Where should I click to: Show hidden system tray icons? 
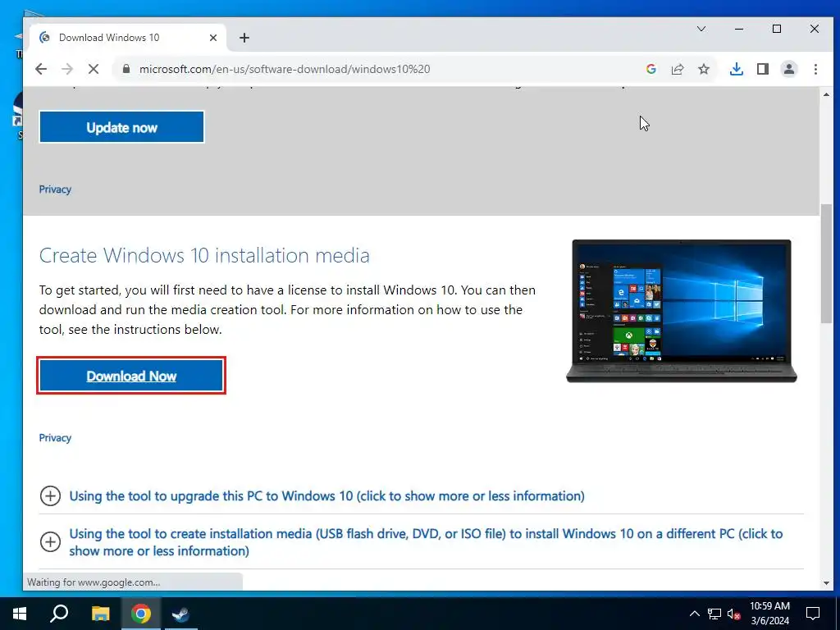click(x=694, y=614)
